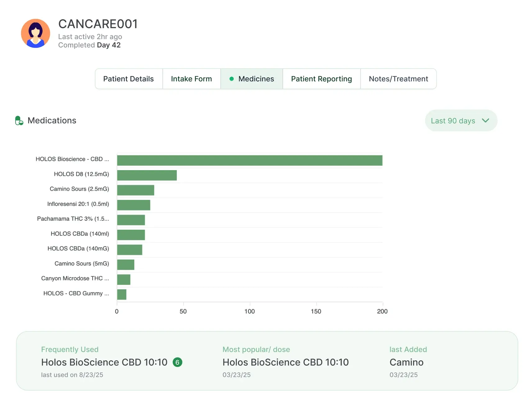Image resolution: width=532 pixels, height=406 pixels.
Task: Click Holos BioScience CBD 10:10 under Most popular
Action: click(286, 362)
